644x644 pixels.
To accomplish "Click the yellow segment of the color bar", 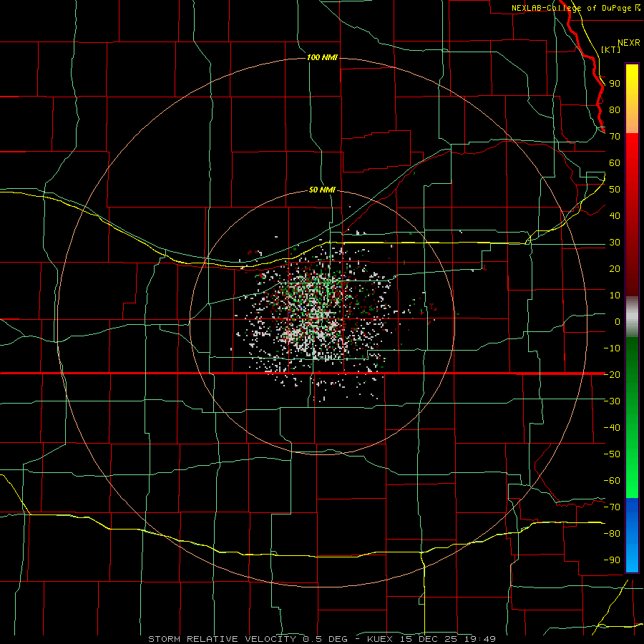I will 632,99.
